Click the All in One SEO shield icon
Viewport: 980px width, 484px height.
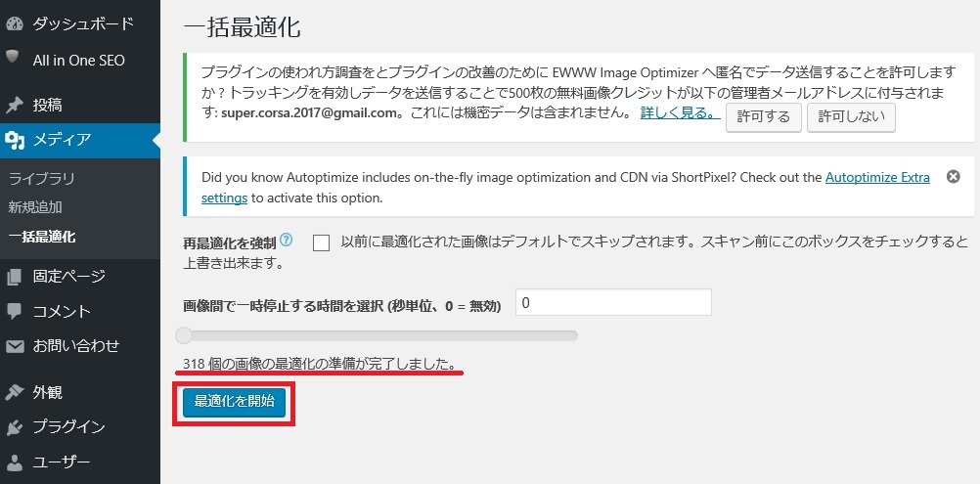14,59
